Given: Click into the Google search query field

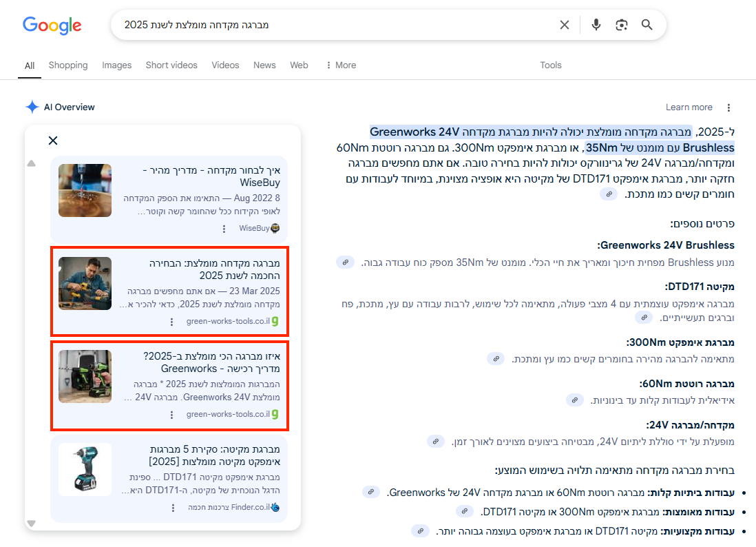Looking at the screenshot, I should (333, 25).
